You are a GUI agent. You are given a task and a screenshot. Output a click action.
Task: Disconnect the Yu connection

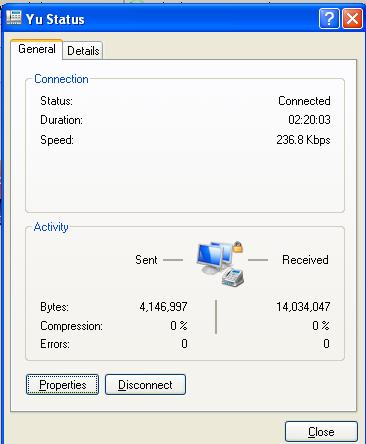[x=145, y=385]
